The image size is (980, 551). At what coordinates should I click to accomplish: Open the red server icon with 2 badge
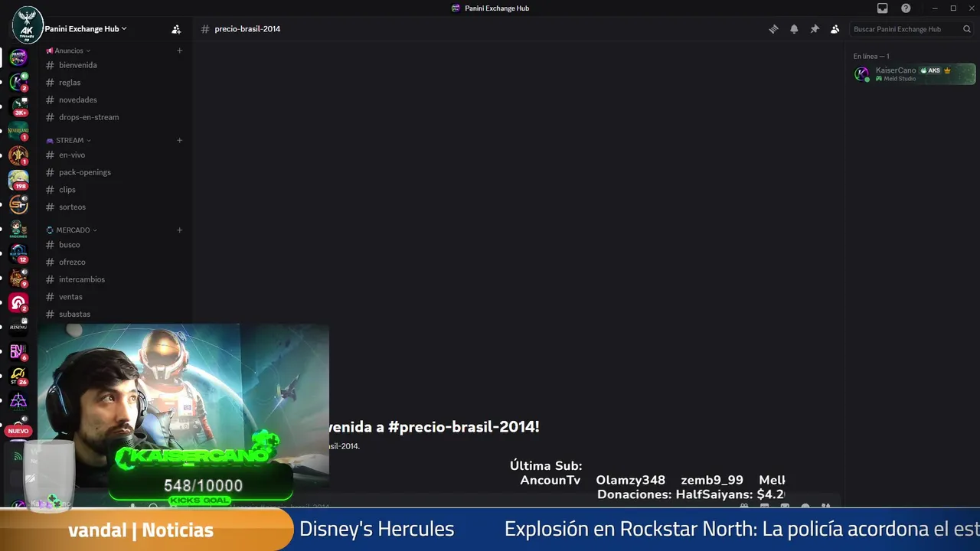point(18,302)
